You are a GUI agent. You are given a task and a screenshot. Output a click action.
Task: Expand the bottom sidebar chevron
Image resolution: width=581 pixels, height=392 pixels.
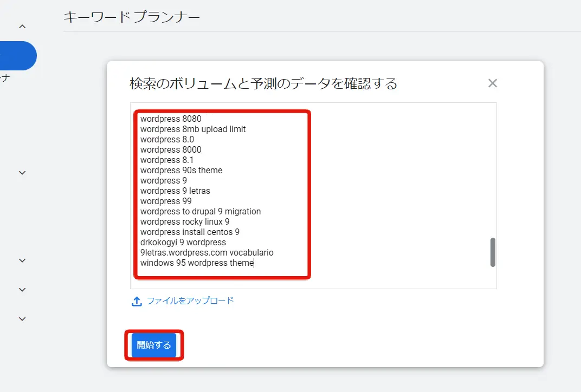(22, 318)
